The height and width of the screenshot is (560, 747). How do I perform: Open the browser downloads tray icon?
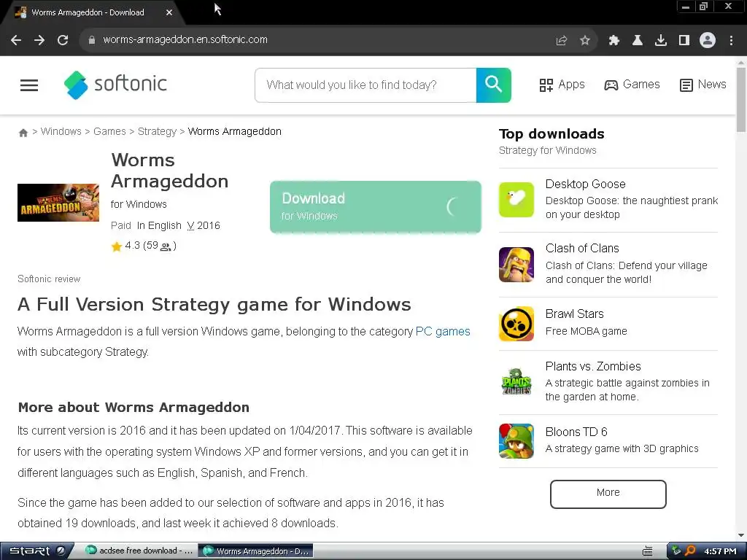[661, 41]
